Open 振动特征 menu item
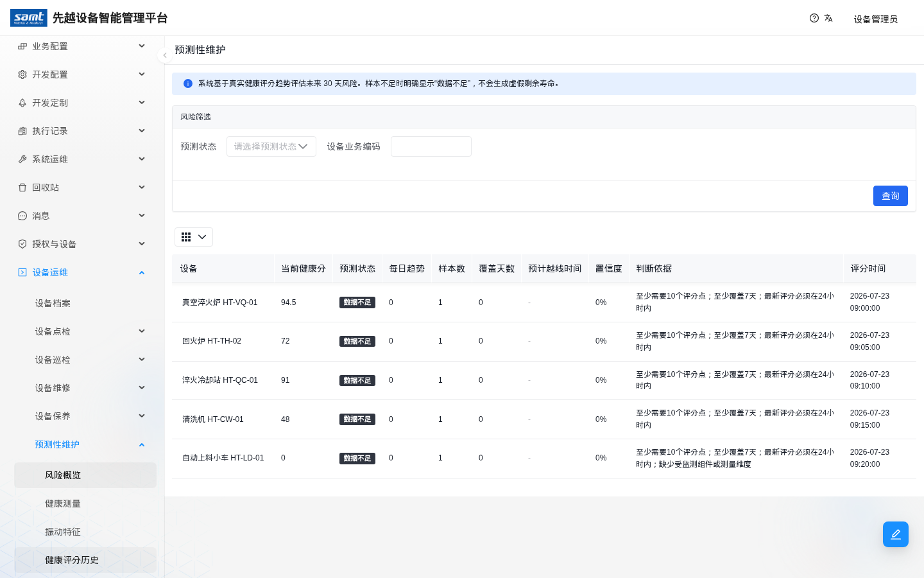This screenshot has height=578, width=924. tap(85, 532)
